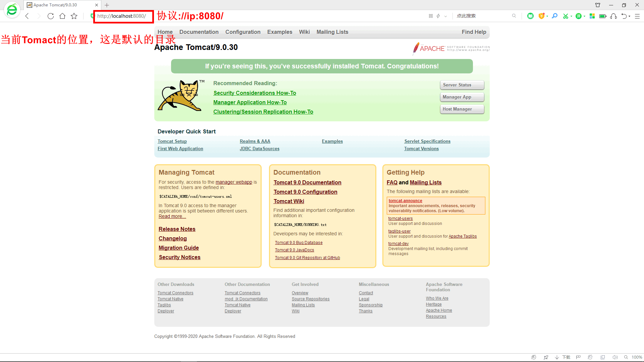Click the browser back arrow

coord(27,16)
